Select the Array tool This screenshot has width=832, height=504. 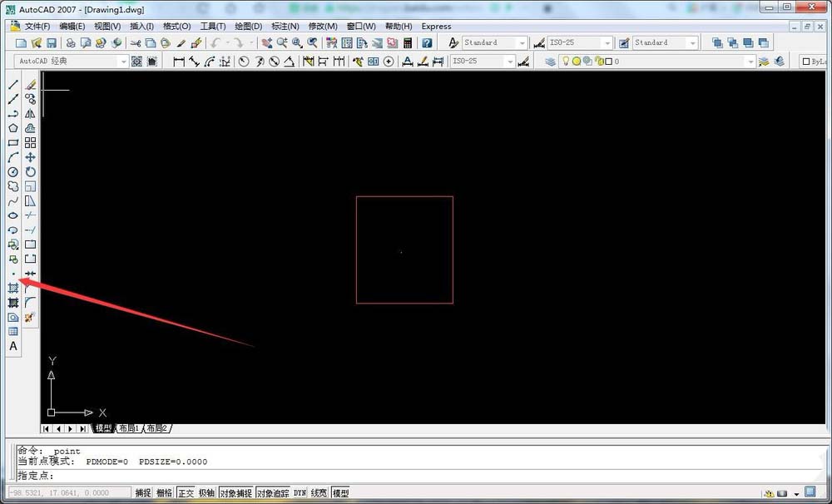tap(30, 142)
